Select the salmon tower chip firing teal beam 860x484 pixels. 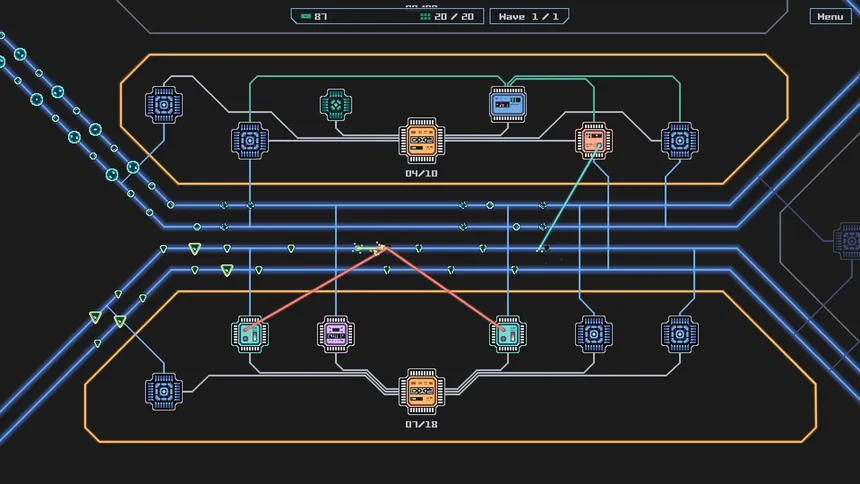click(x=593, y=140)
